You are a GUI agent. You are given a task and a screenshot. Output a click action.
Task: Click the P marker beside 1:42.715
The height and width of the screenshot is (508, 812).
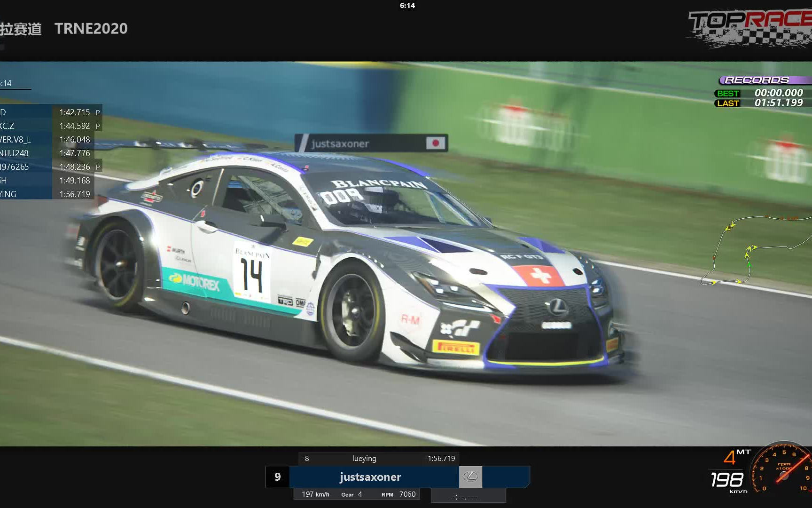(98, 112)
